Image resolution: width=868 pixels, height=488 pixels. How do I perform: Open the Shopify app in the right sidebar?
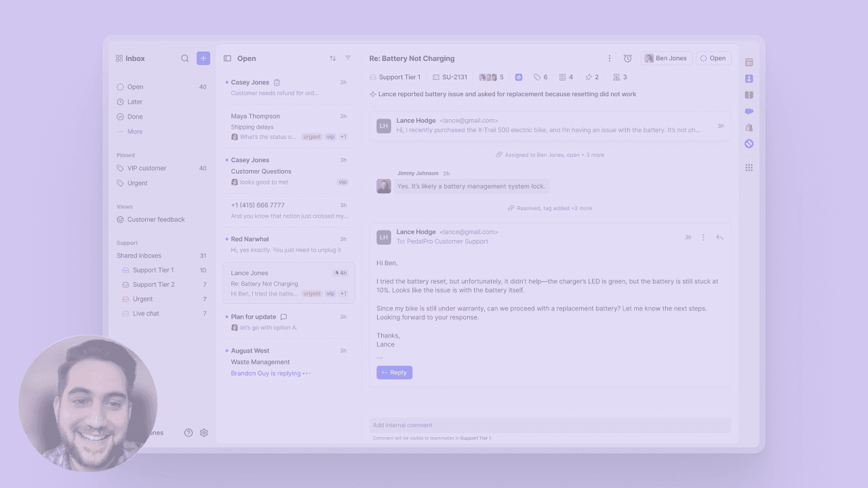point(749,127)
